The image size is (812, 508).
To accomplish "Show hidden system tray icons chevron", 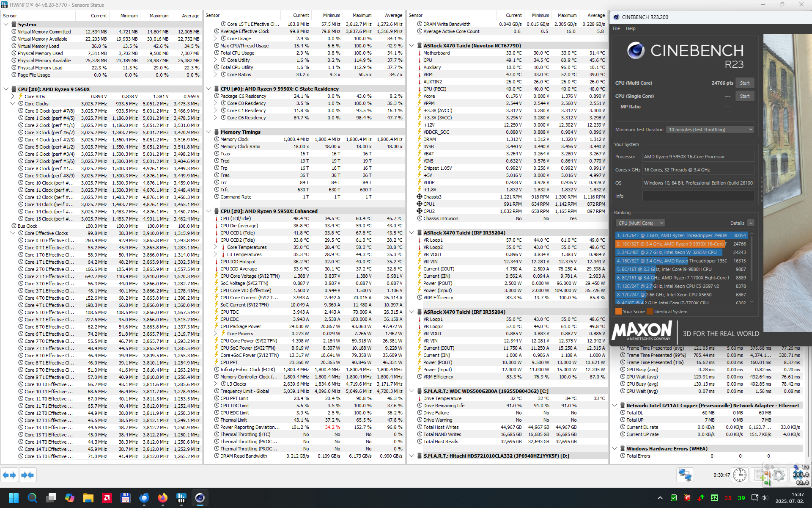I will tap(660, 498).
